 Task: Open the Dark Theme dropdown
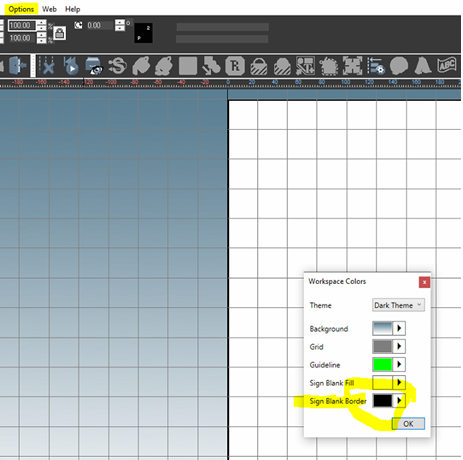click(398, 305)
